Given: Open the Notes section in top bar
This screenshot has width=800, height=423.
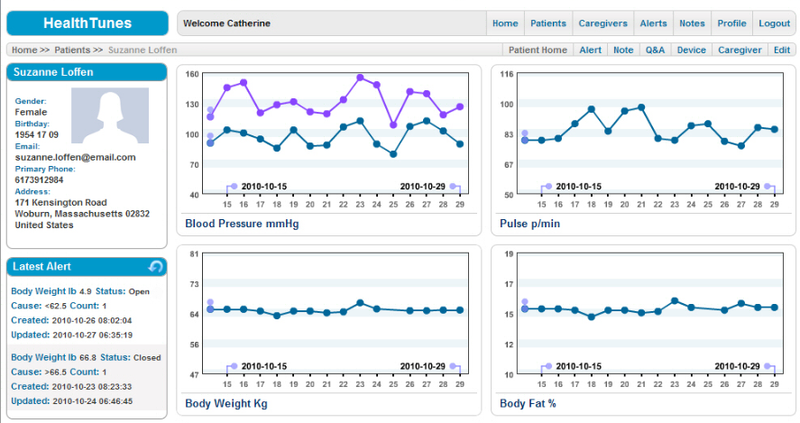Looking at the screenshot, I should (x=691, y=23).
